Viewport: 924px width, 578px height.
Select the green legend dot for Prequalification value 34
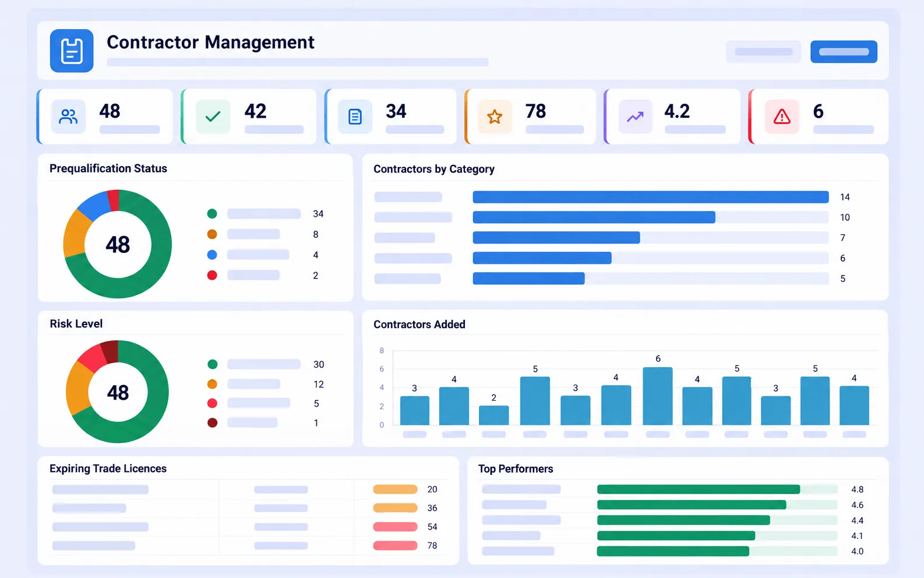coord(212,214)
